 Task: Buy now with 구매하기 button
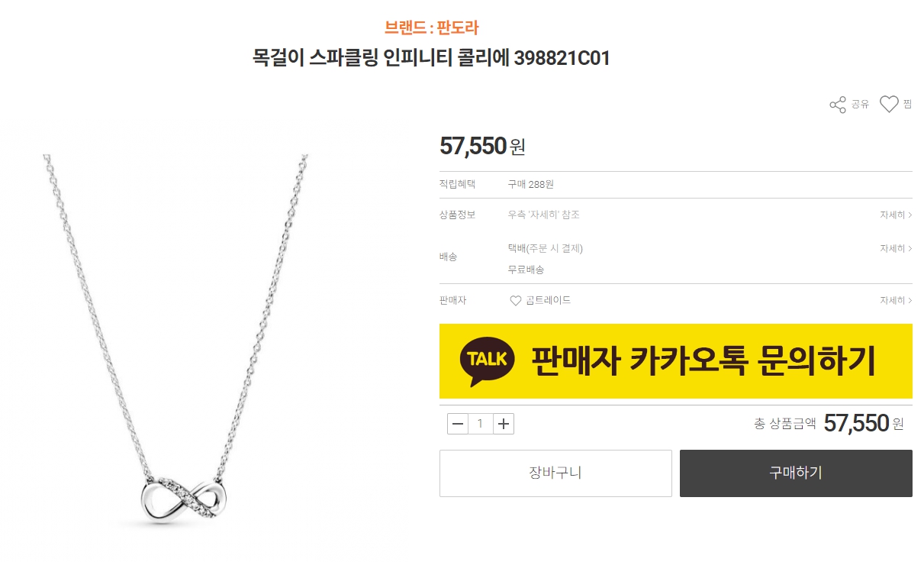click(x=796, y=473)
